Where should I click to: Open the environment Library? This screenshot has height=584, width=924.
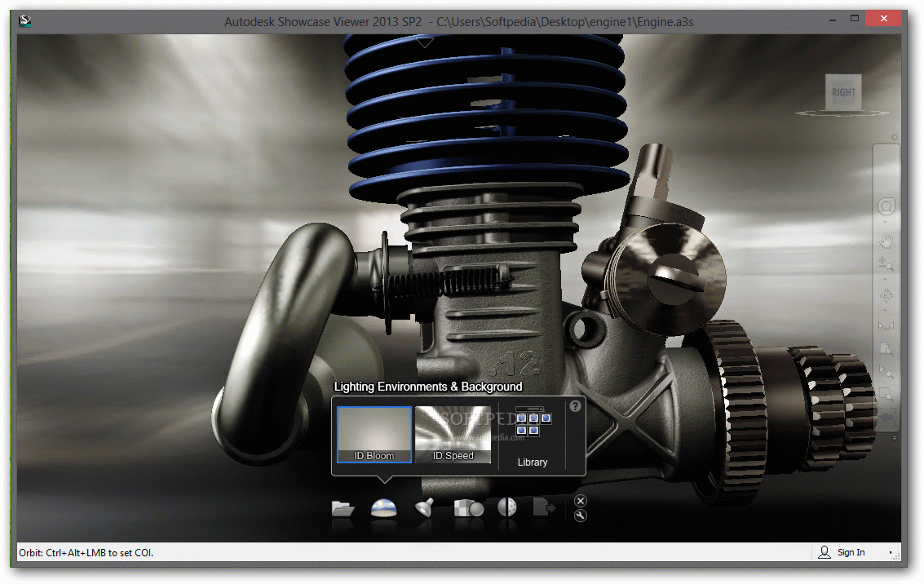click(x=533, y=436)
